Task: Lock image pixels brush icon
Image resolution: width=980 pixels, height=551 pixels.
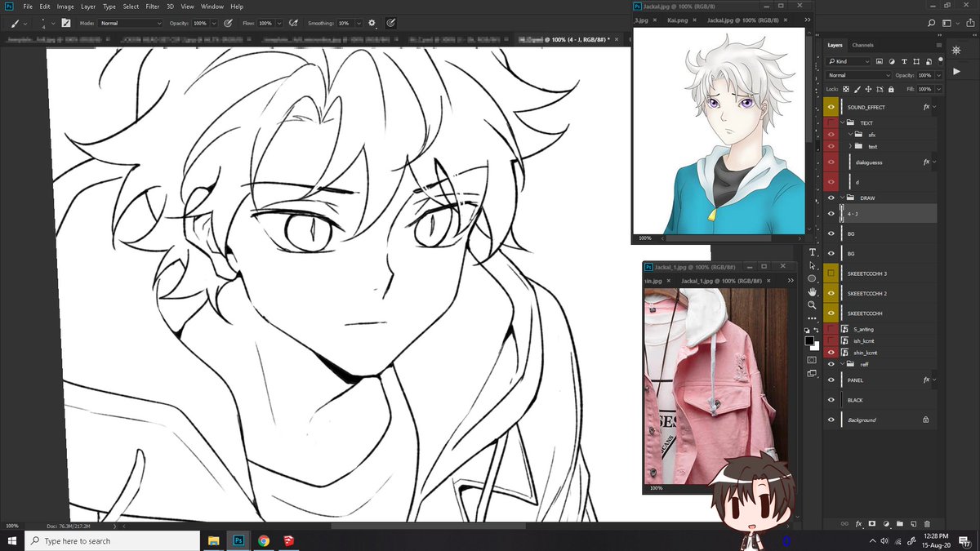Action: 857,89
